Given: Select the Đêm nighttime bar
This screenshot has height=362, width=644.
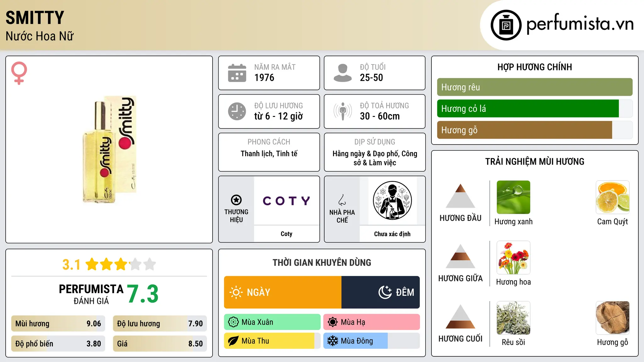Looking at the screenshot, I should tap(380, 292).
